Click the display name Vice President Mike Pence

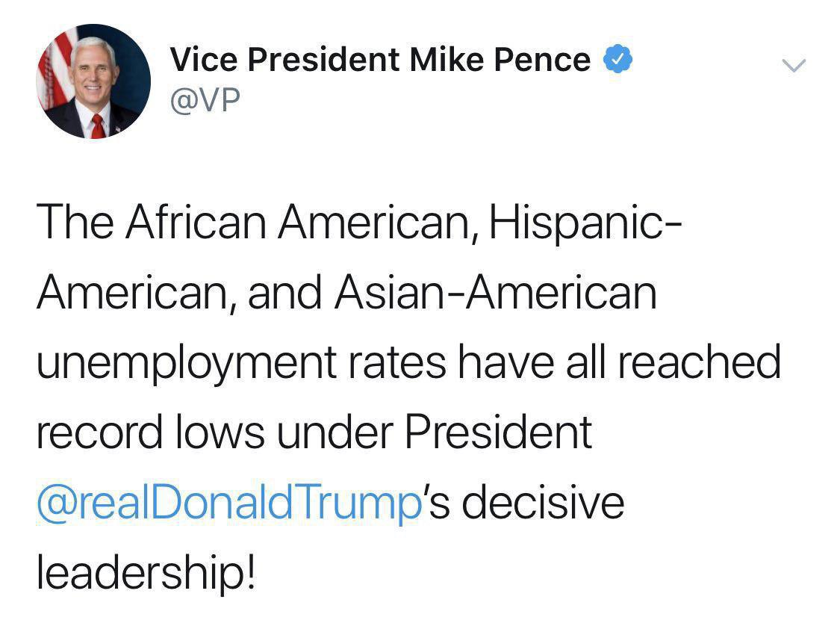tap(380, 60)
